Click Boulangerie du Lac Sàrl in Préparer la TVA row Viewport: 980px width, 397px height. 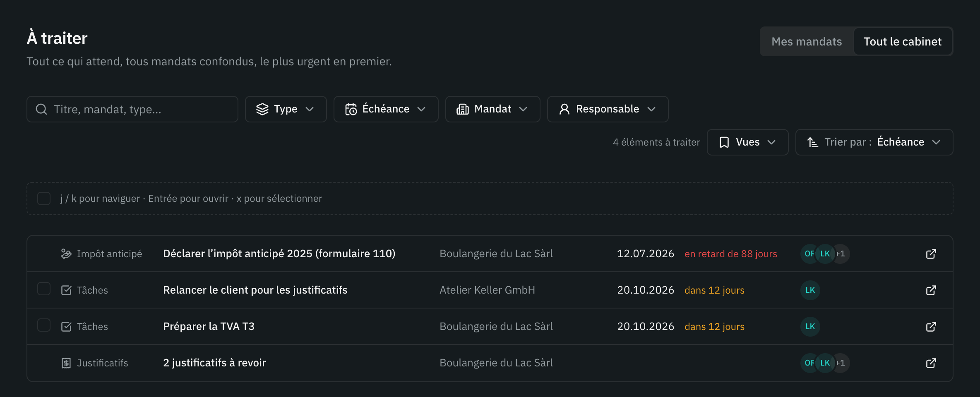click(x=496, y=327)
